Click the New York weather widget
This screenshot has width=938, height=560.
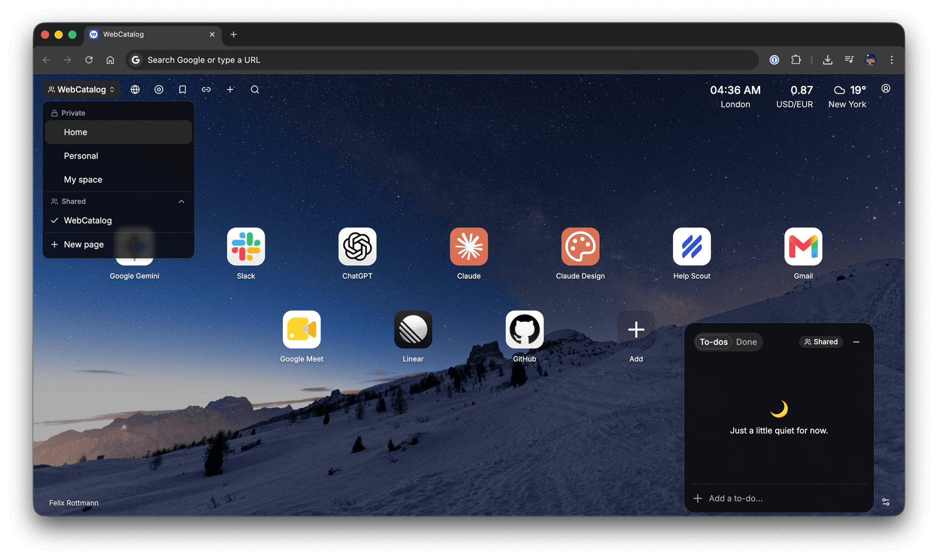point(847,96)
